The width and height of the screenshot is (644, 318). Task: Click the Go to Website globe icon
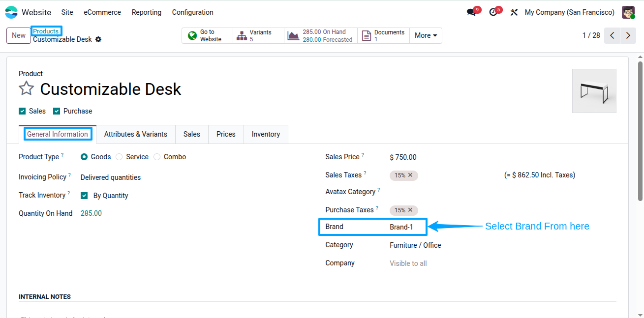pyautogui.click(x=192, y=35)
